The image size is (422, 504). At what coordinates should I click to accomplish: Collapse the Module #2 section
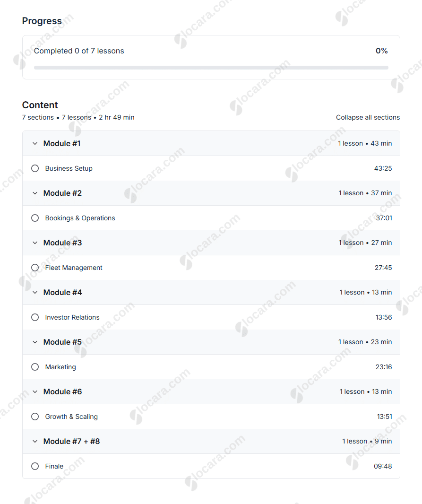pos(35,193)
